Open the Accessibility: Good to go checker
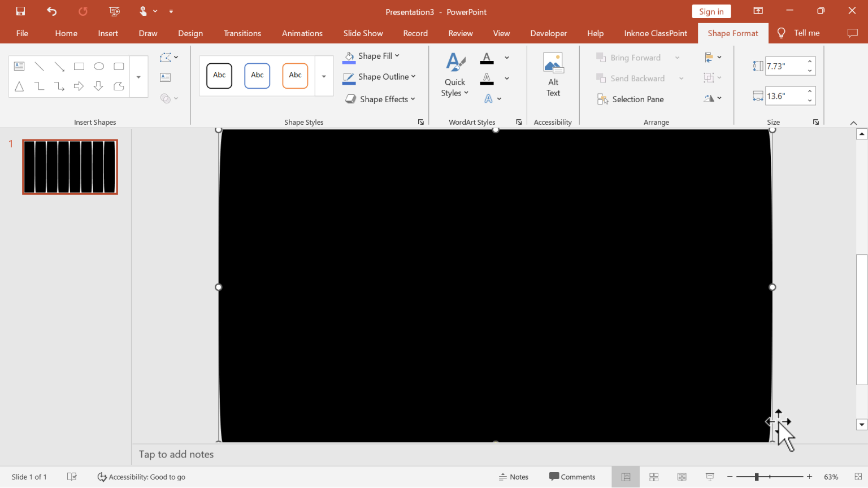868x488 pixels. click(x=141, y=477)
